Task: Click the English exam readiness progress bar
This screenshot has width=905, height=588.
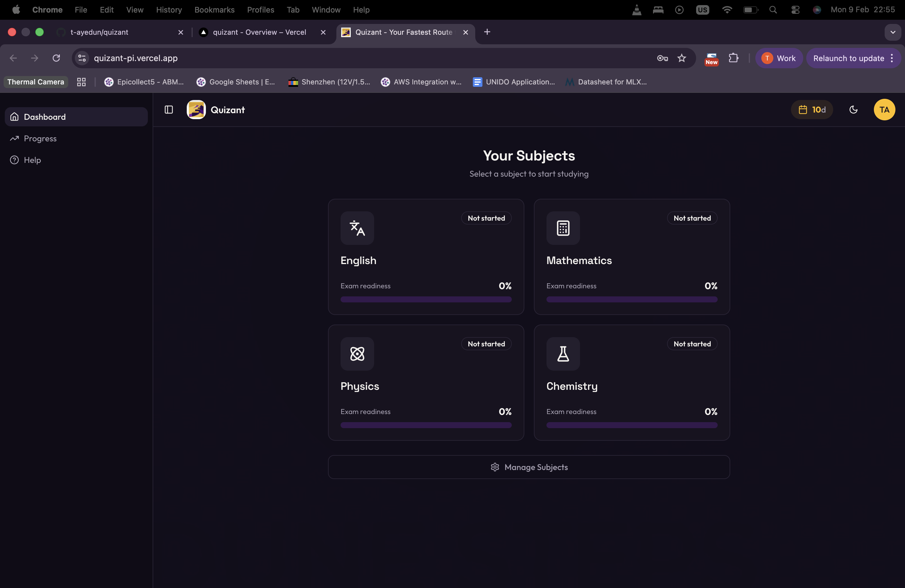Action: 426,299
